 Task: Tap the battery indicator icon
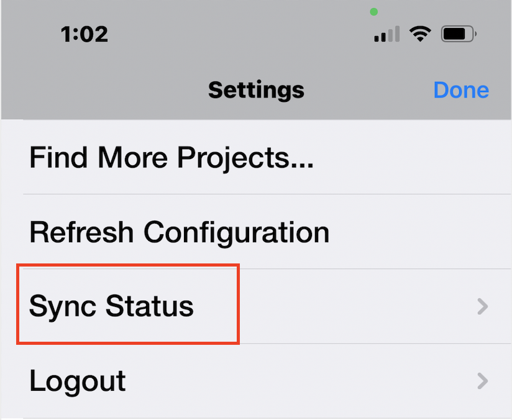pyautogui.click(x=458, y=34)
